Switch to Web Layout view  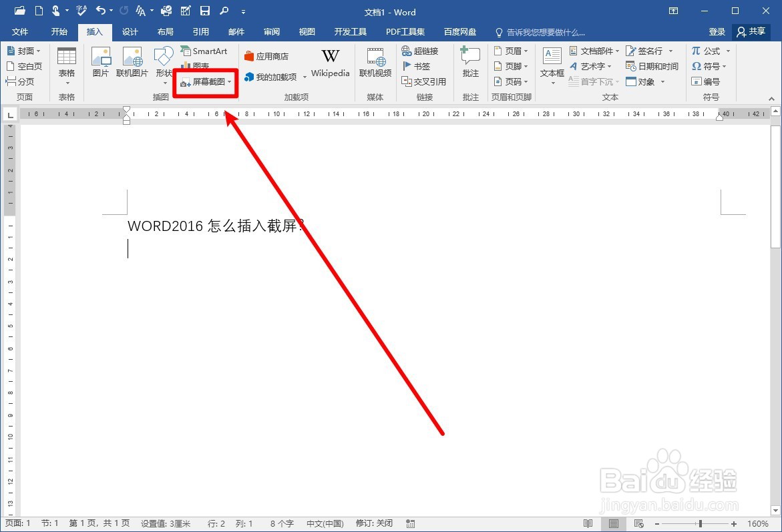click(639, 523)
